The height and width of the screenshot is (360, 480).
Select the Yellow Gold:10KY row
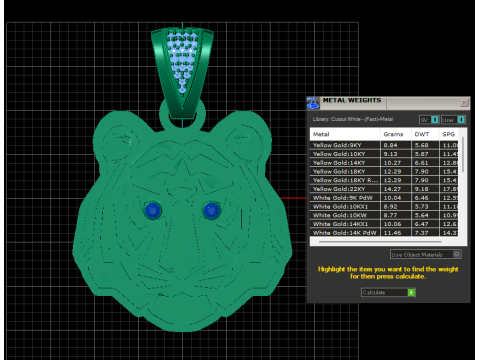point(385,154)
